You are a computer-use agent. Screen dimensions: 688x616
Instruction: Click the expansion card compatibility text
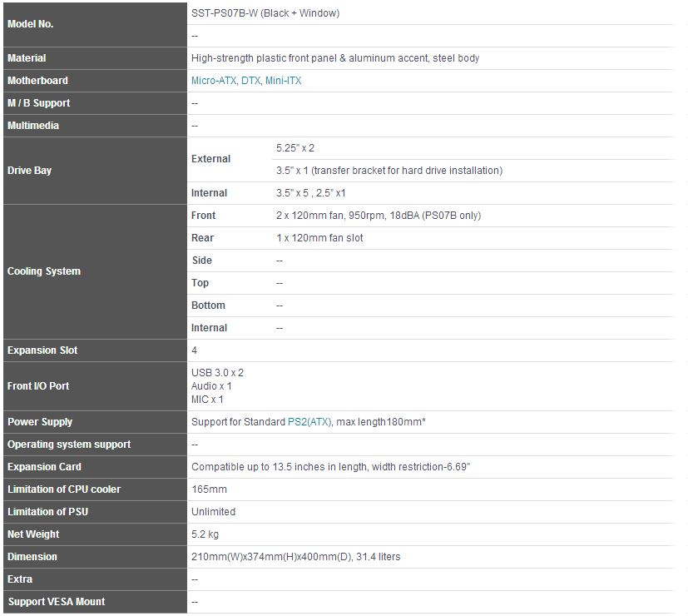coord(330,467)
